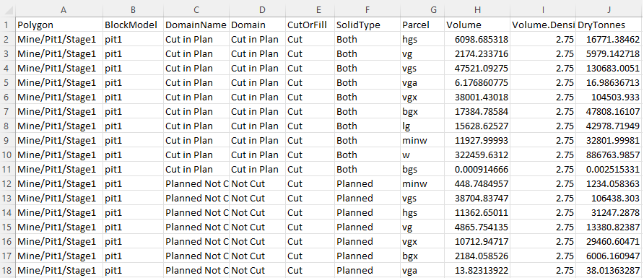Select DryTonnes cell 886763.9857
Viewport: 644px width, 278px height.
coord(609,155)
